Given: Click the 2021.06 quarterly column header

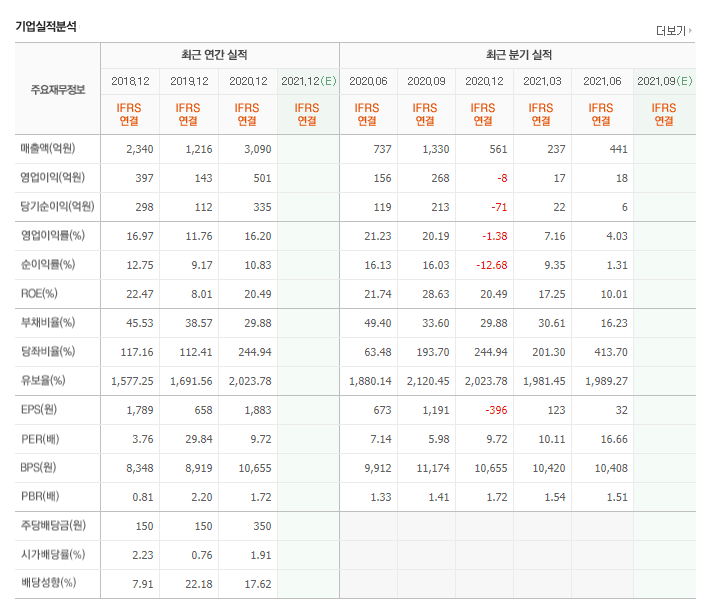Looking at the screenshot, I should pyautogui.click(x=602, y=81).
